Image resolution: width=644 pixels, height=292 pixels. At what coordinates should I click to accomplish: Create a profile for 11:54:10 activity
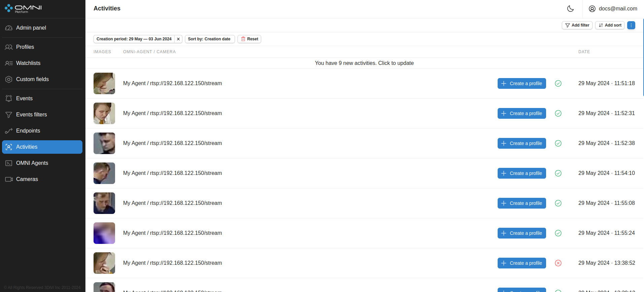pos(522,173)
